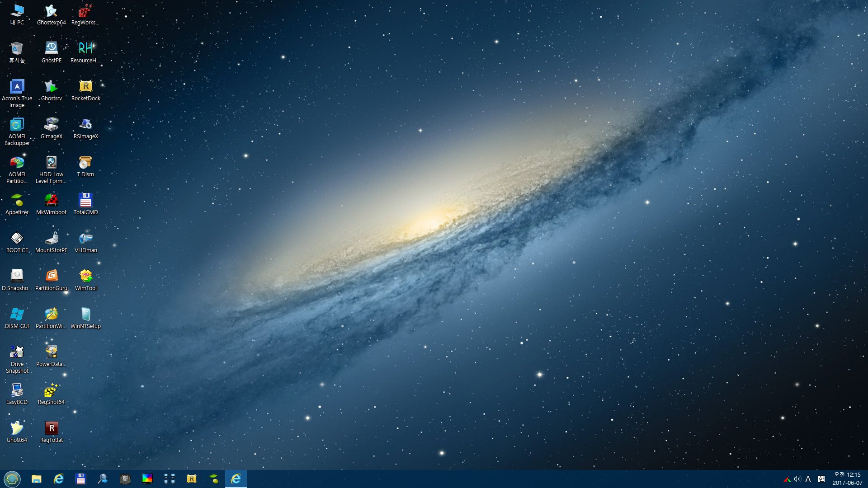The width and height of the screenshot is (868, 488).
Task: Select the D.Snapshot desktop icon
Action: (17, 280)
